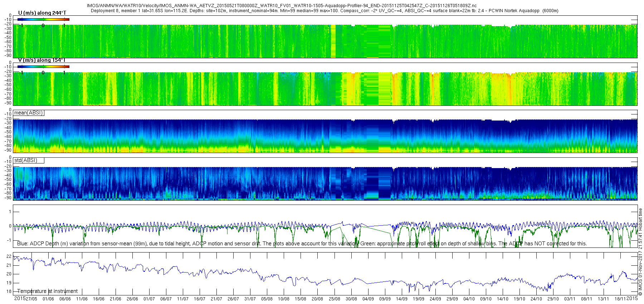644x304 pixels.
Task: Click the 04/09 date on time axis
Action: [368, 299]
